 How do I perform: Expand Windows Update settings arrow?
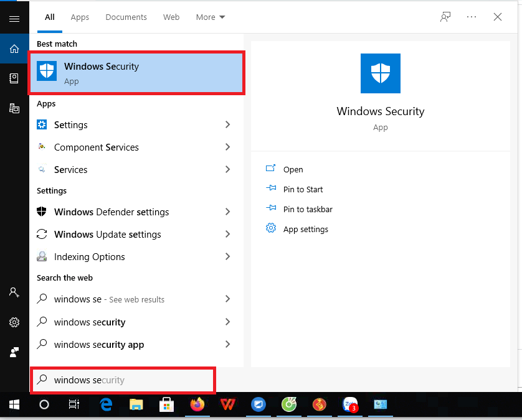228,234
